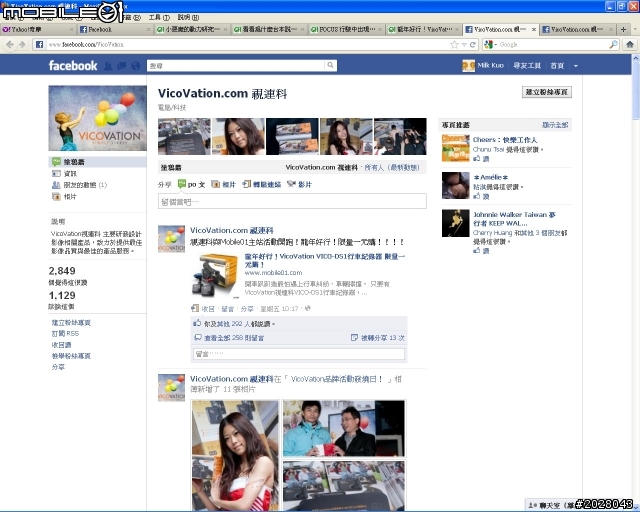Open Facebook notifications globe icon
The height and width of the screenshot is (512, 640).
coord(136,66)
